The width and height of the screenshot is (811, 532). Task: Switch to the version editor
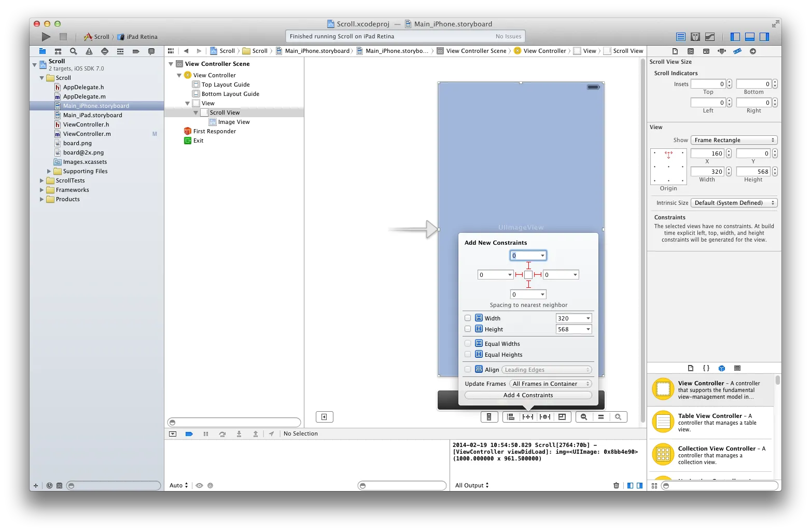[x=710, y=37]
